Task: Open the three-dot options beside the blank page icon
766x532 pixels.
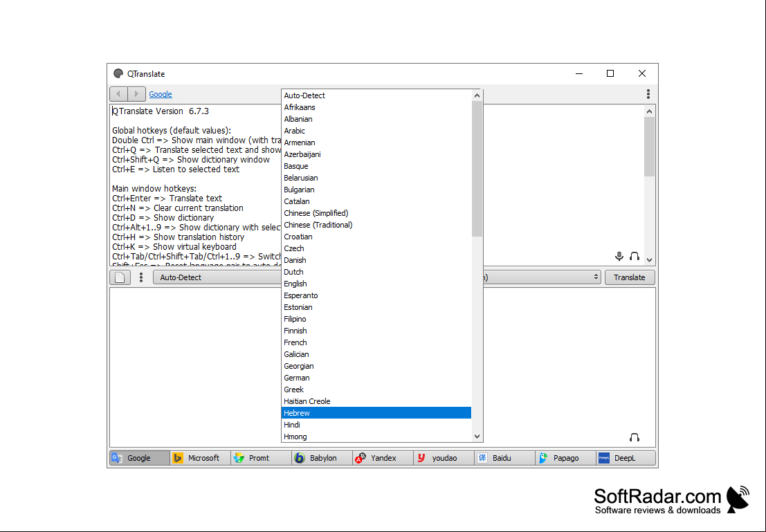Action: tap(141, 277)
